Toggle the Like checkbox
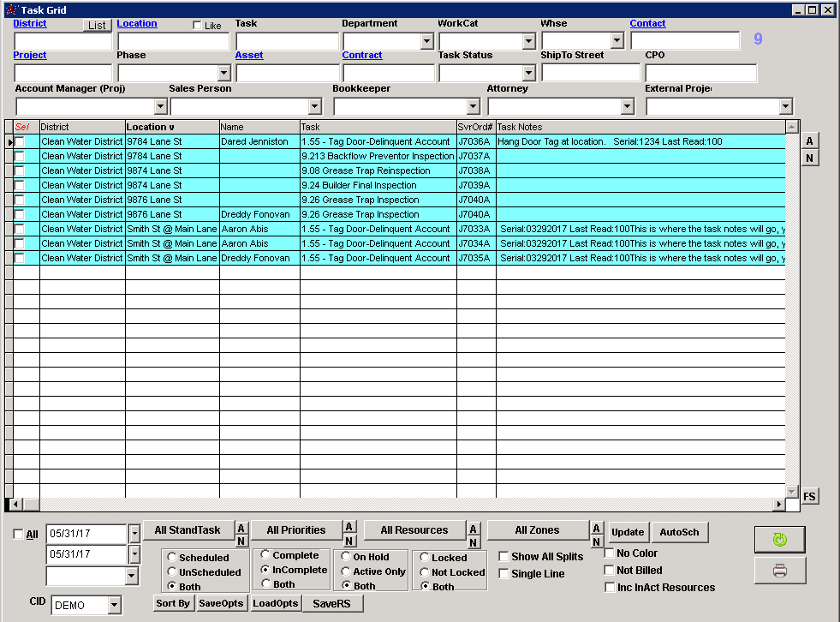 click(x=197, y=25)
